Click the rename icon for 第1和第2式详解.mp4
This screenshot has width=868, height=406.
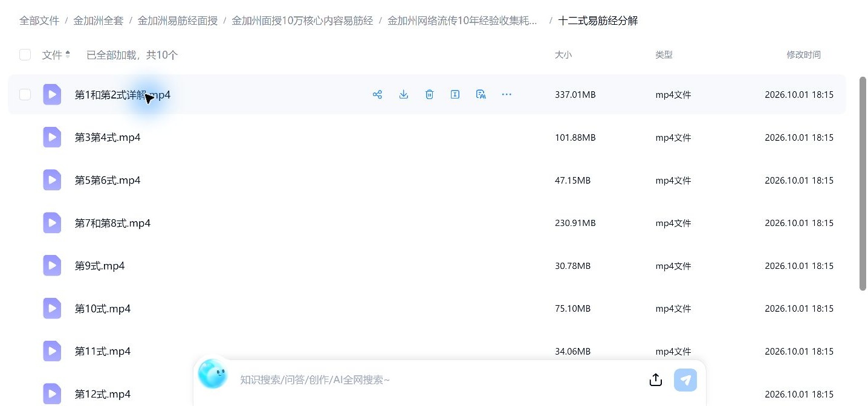coord(455,94)
